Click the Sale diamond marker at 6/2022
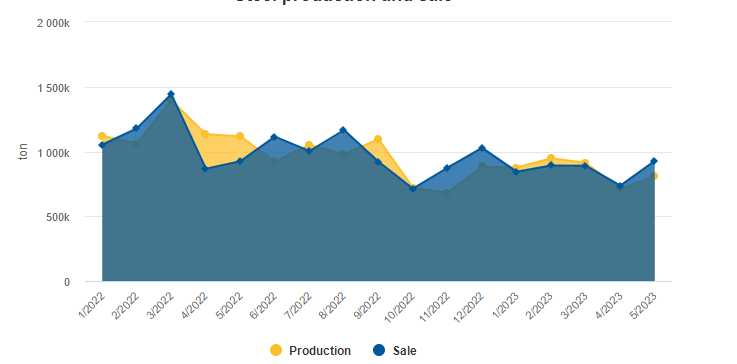Image resolution: width=737 pixels, height=364 pixels. pos(274,137)
